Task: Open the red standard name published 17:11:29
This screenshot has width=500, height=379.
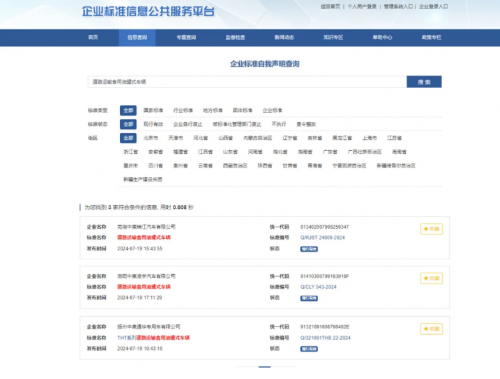Action: (144, 287)
